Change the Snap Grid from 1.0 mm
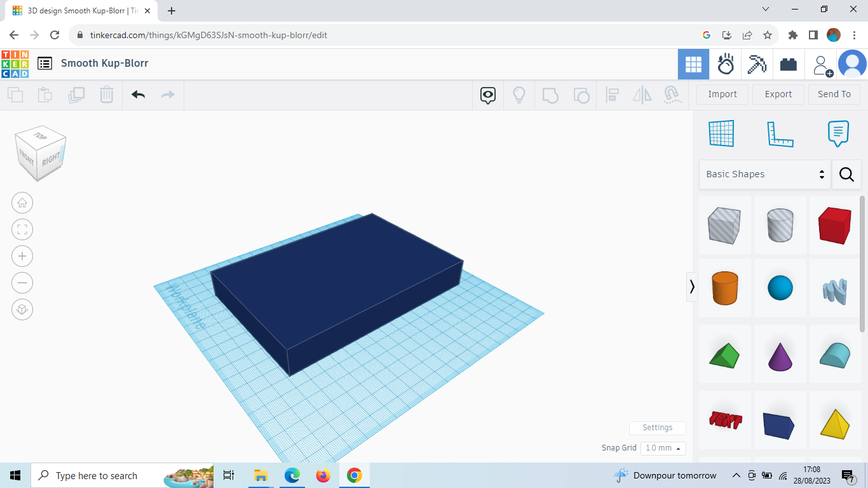This screenshot has height=488, width=868. 663,448
